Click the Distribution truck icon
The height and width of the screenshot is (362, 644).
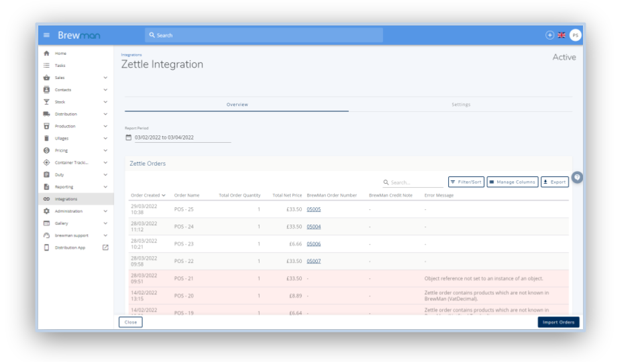[x=46, y=114]
